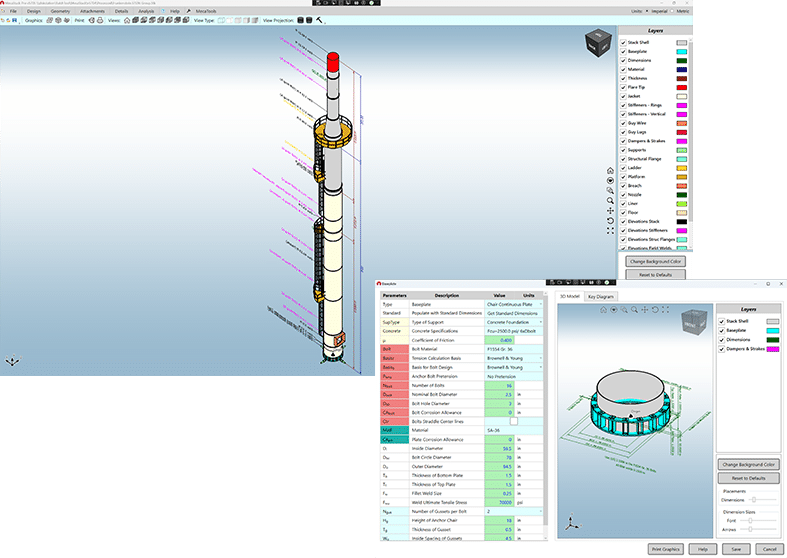Click rotate icon in Baseplate 3D view
The height and width of the screenshot is (558, 787).
tap(655, 310)
